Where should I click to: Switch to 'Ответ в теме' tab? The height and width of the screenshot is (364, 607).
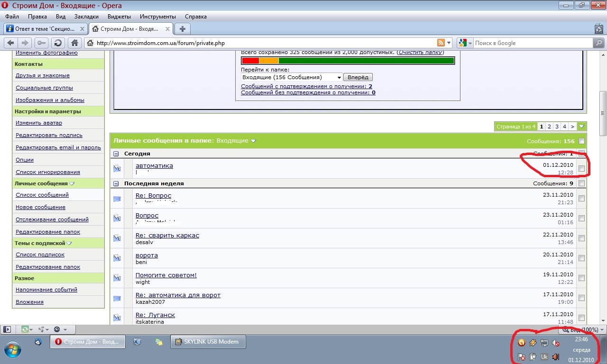[45, 29]
